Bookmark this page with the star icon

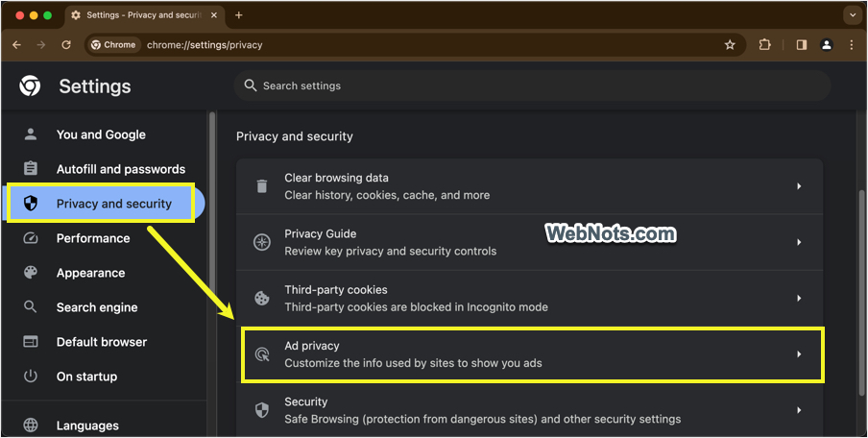(730, 45)
